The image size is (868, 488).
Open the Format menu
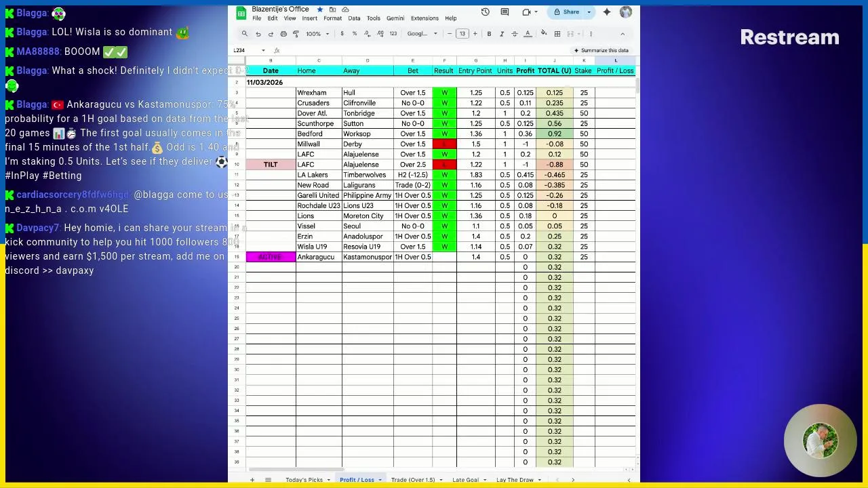pos(332,18)
